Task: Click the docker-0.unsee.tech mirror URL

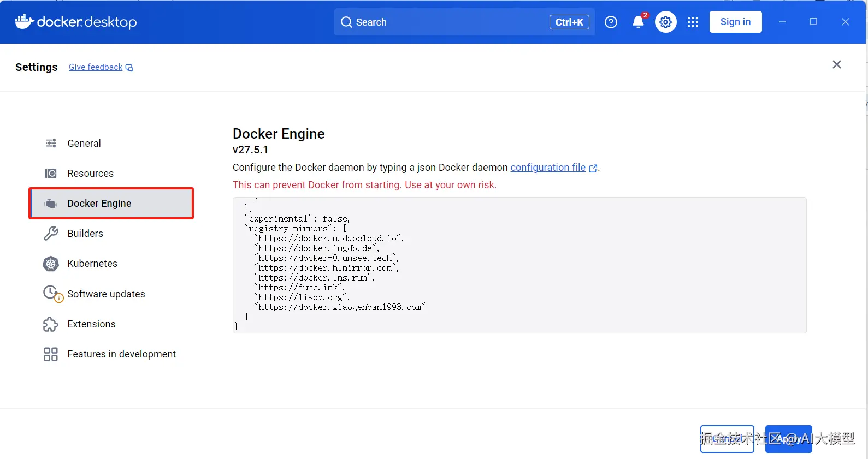Action: [327, 258]
